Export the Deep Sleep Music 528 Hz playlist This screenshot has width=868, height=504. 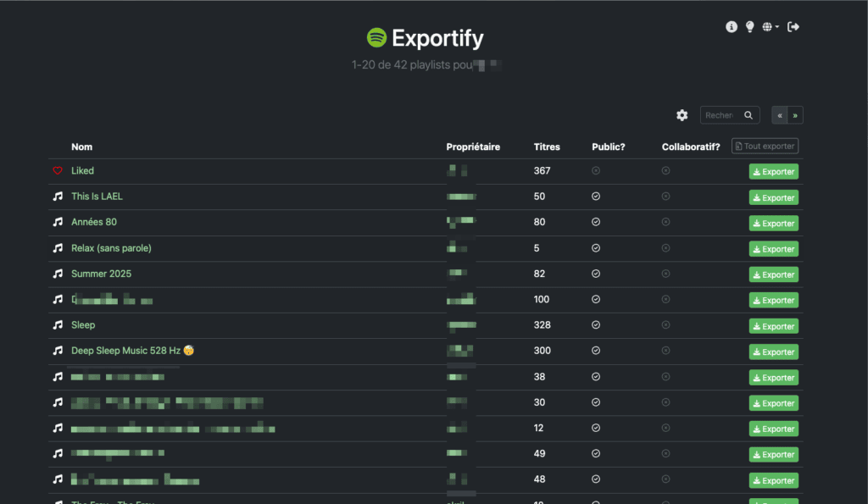[772, 352]
